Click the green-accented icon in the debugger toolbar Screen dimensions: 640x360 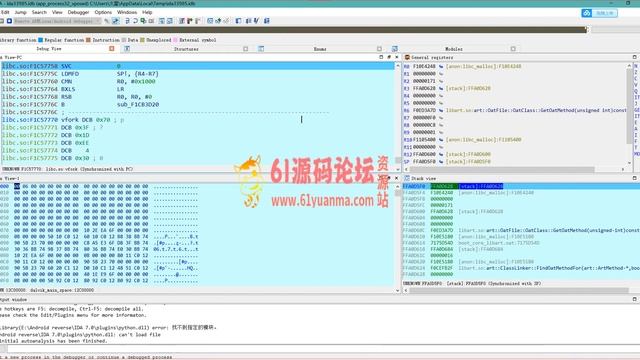(143, 21)
